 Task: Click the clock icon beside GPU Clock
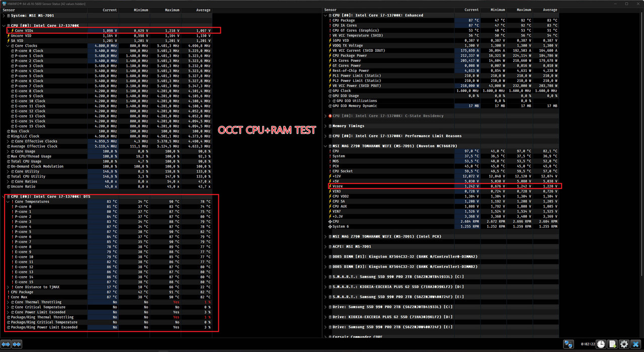click(331, 91)
